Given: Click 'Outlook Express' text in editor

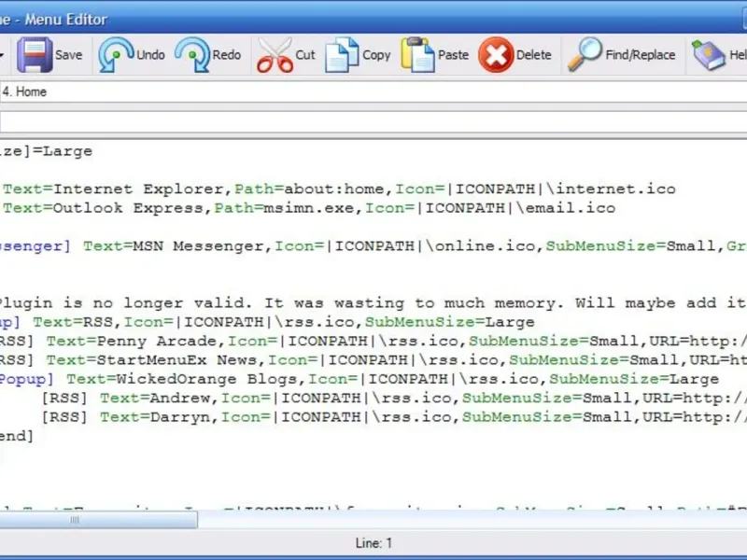Looking at the screenshot, I should tap(129, 208).
